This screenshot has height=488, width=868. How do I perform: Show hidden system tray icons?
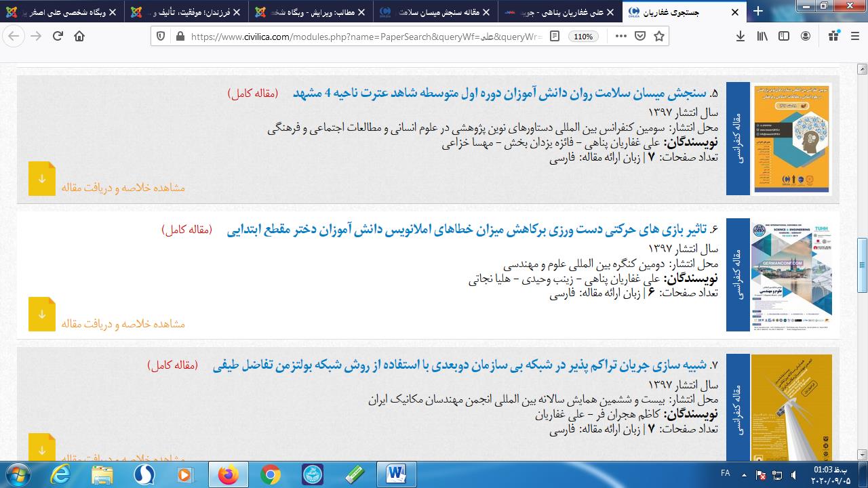[x=745, y=475]
